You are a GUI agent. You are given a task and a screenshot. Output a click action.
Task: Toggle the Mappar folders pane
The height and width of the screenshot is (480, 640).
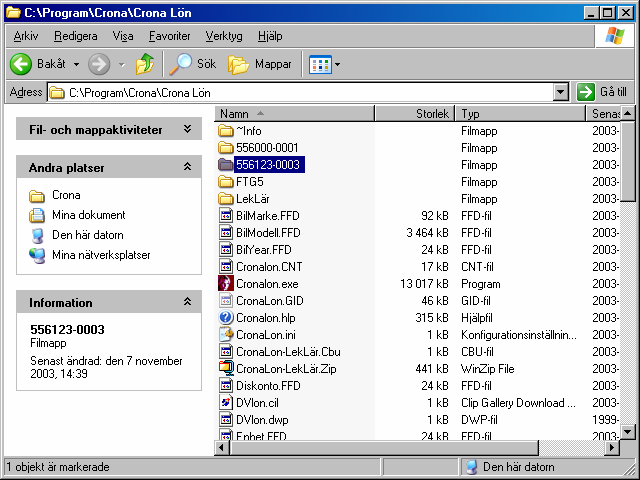click(260, 64)
